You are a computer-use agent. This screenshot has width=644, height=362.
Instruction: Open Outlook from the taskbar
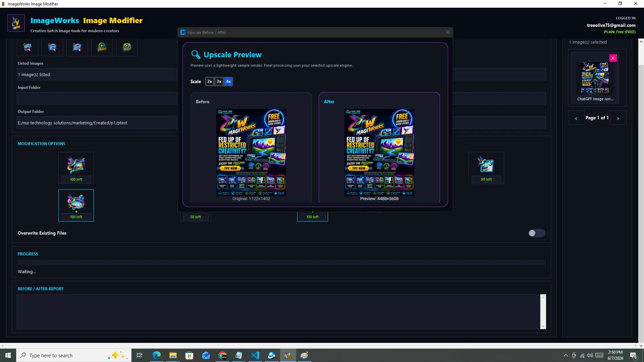coord(206,355)
